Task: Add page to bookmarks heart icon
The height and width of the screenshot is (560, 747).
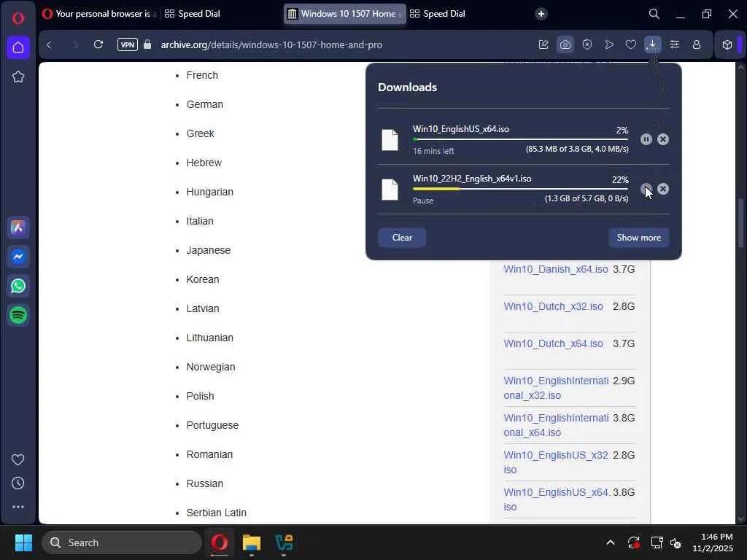Action: pyautogui.click(x=631, y=44)
